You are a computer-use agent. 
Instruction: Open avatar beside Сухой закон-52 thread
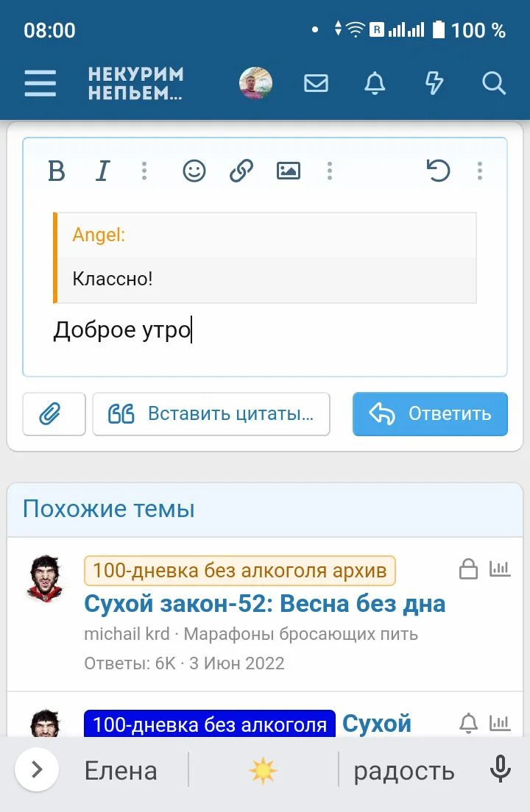click(x=46, y=577)
